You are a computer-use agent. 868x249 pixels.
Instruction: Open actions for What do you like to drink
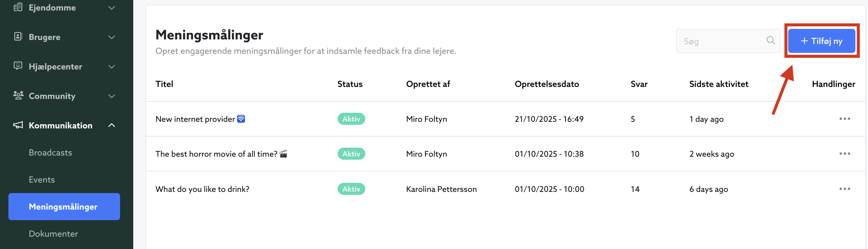(x=844, y=189)
